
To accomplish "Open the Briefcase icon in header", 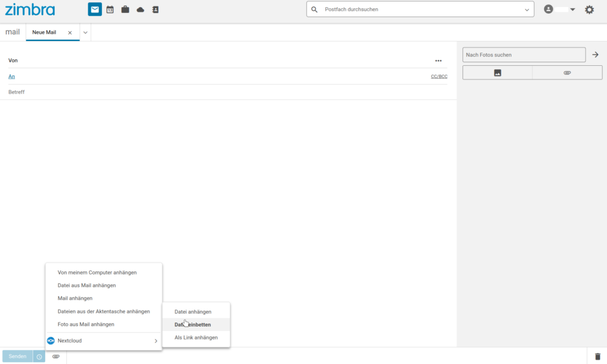I will pos(125,9).
